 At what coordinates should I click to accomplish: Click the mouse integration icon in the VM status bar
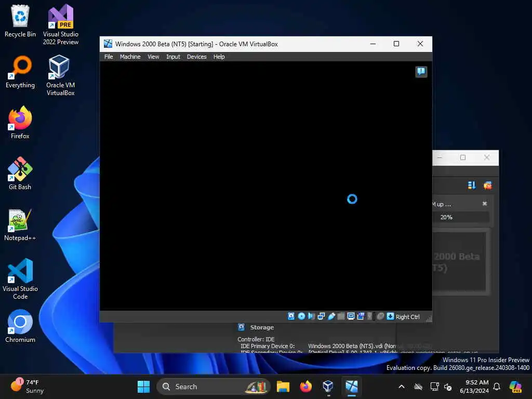[x=380, y=316]
